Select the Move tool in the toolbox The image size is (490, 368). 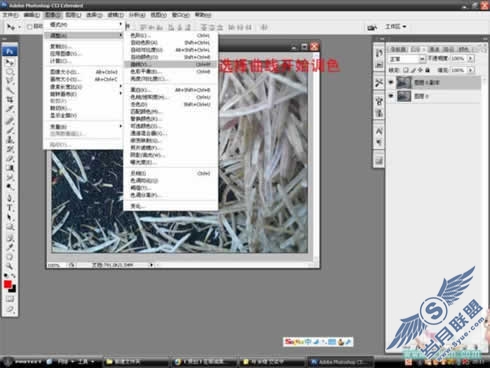(x=10, y=62)
